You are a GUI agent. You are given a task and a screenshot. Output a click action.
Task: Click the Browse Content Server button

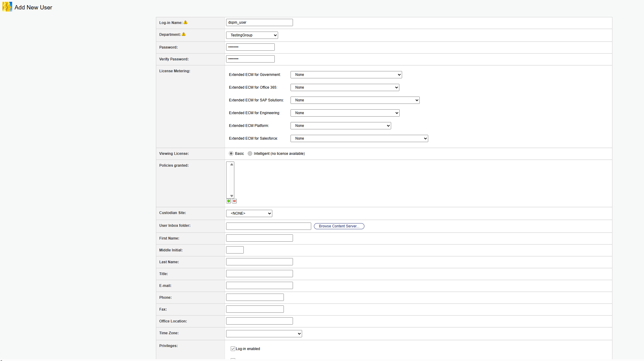pyautogui.click(x=339, y=226)
